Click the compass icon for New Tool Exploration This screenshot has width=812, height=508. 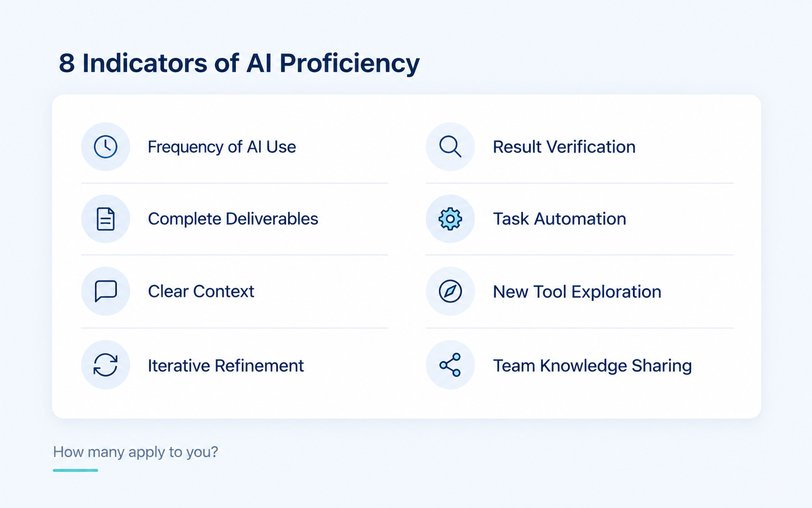pyautogui.click(x=450, y=291)
